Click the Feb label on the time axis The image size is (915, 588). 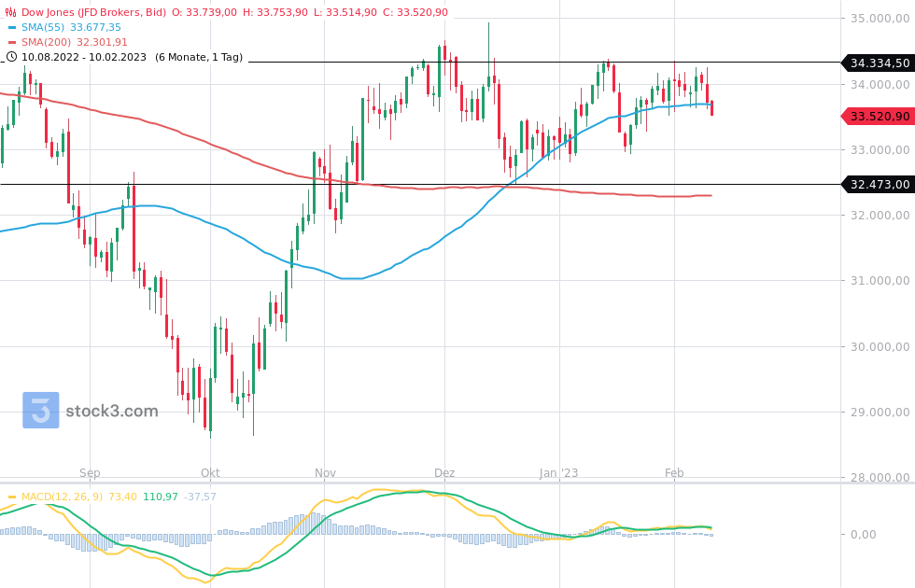point(674,473)
